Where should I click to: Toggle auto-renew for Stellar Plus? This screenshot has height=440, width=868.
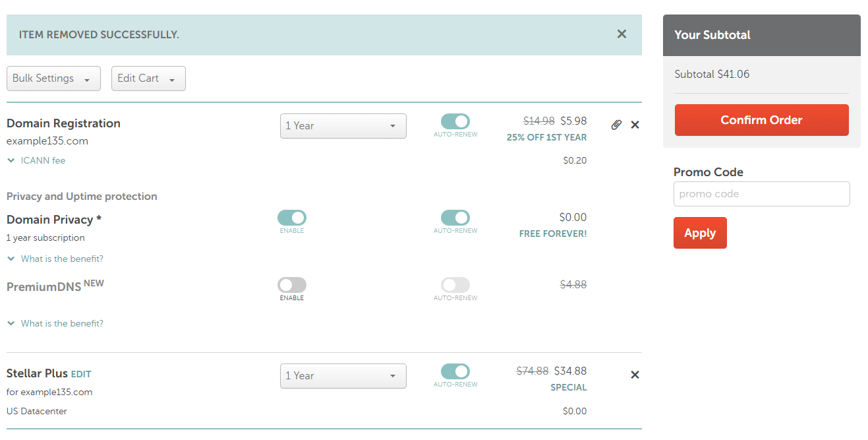pyautogui.click(x=455, y=371)
